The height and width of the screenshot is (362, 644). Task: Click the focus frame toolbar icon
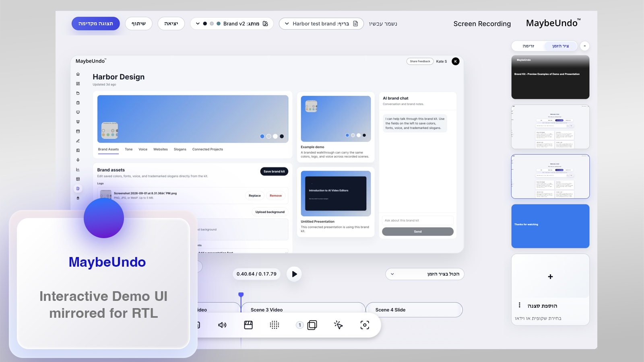click(x=365, y=325)
